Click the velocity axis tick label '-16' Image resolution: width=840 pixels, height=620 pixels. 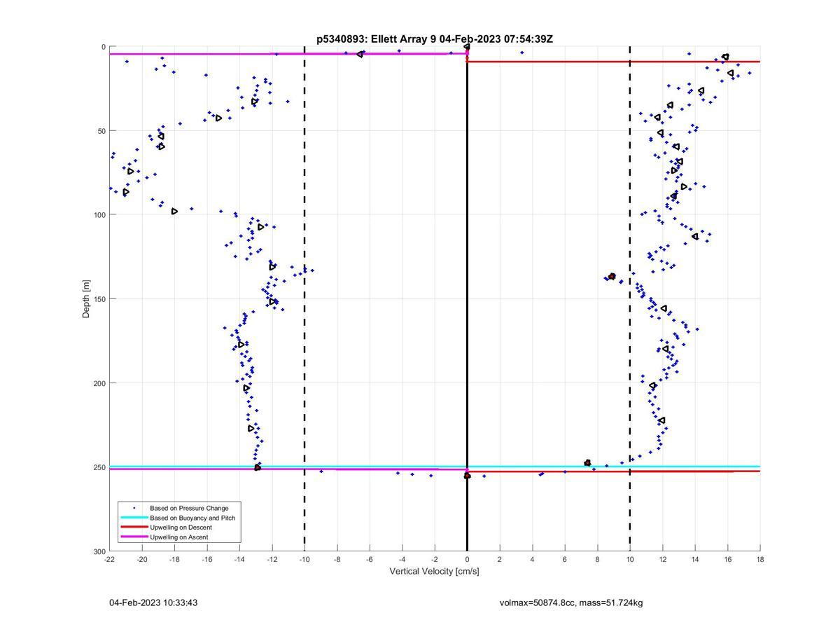click(207, 559)
